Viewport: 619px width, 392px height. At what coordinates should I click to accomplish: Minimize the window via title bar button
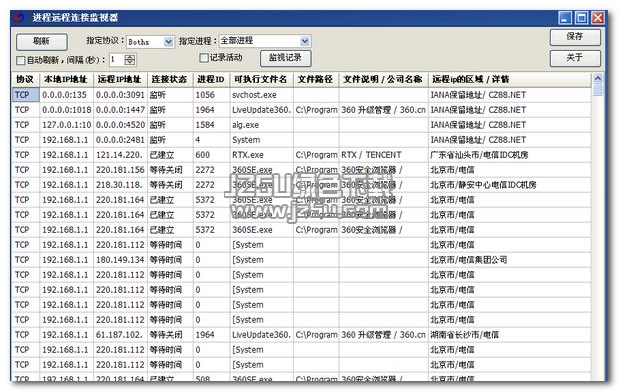click(565, 18)
